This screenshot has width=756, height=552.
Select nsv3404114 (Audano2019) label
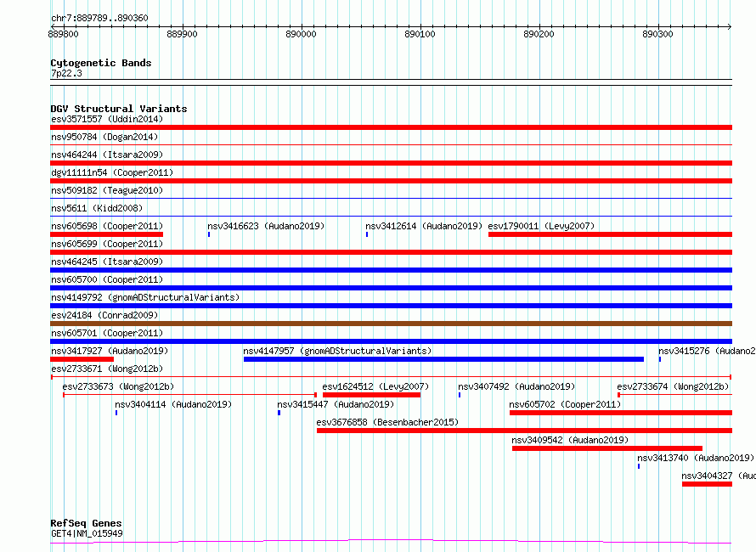[173, 404]
